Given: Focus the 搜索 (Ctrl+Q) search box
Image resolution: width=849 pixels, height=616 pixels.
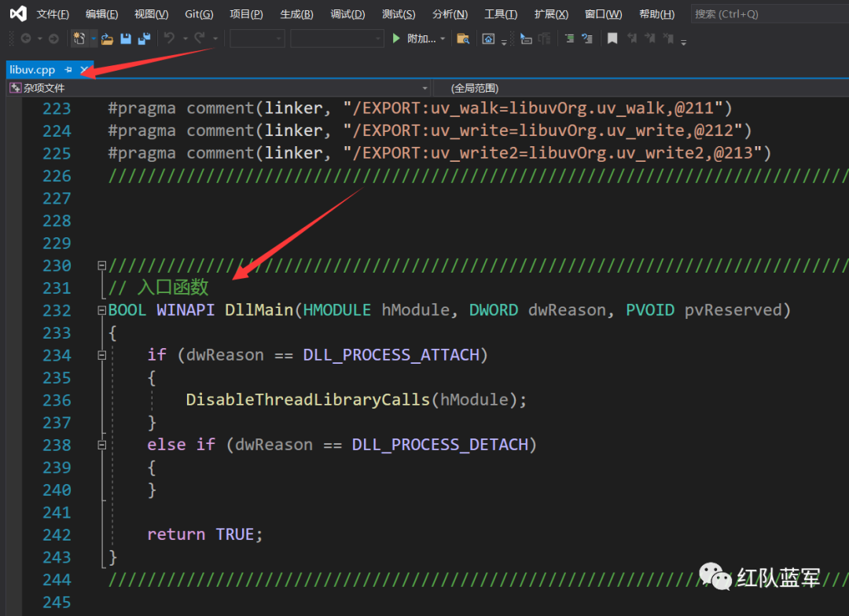Looking at the screenshot, I should tap(770, 14).
